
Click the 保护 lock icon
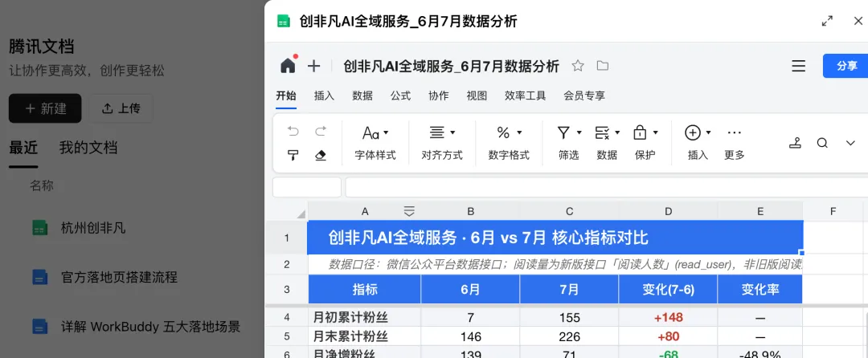tap(640, 132)
